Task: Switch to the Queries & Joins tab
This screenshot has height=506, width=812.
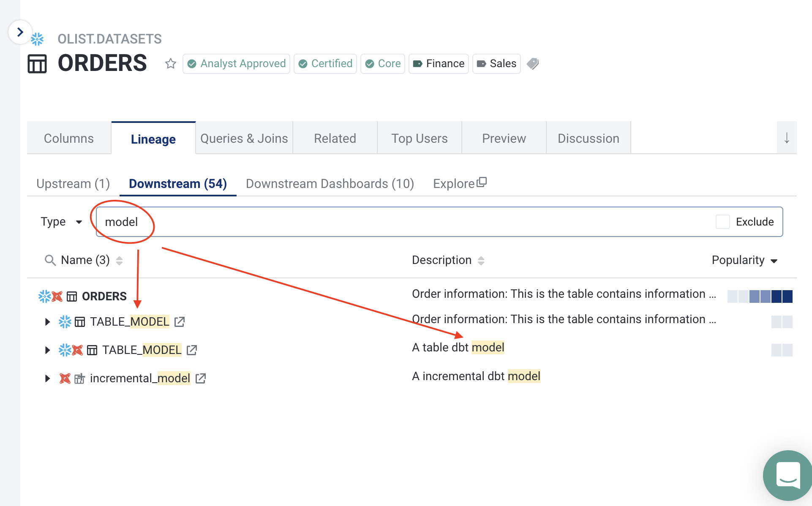Action: (244, 139)
